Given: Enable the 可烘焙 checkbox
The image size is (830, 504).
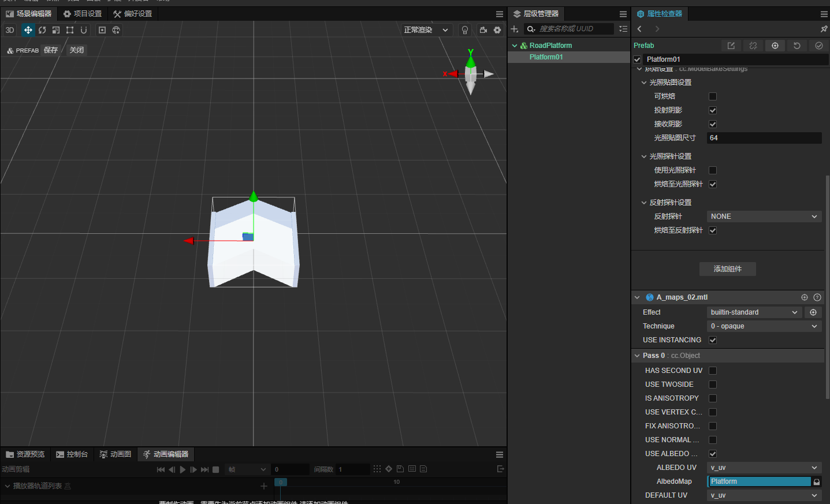Looking at the screenshot, I should tap(713, 96).
